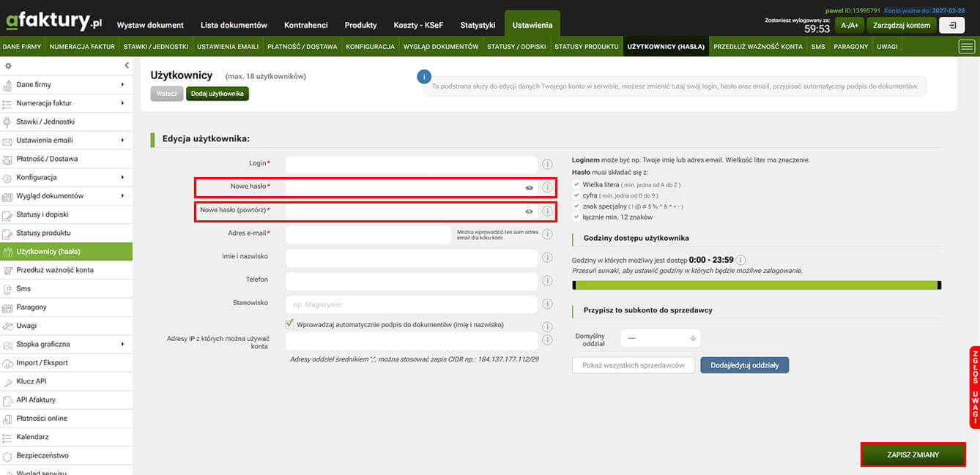The height and width of the screenshot is (475, 980).
Task: Click the Dodaj/edytuj oddziały button
Action: (x=744, y=365)
